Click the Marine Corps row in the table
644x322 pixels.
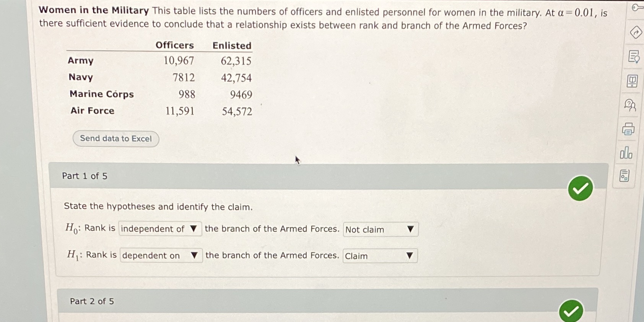101,94
